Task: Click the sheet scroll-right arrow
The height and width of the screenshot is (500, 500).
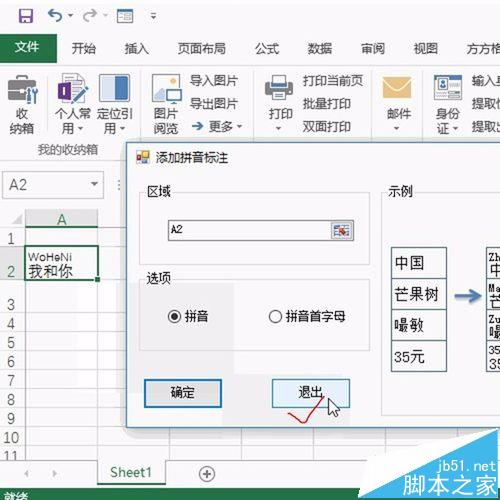Action: 54,473
